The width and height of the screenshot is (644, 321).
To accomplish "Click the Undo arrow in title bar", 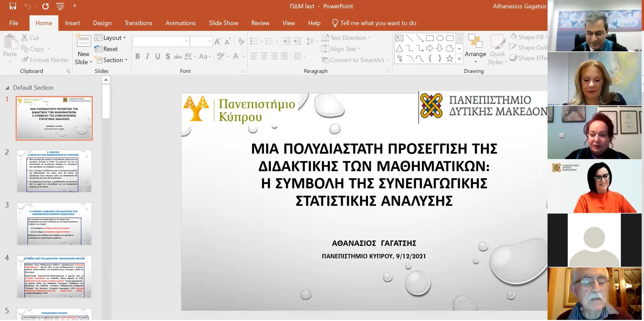I will [27, 6].
